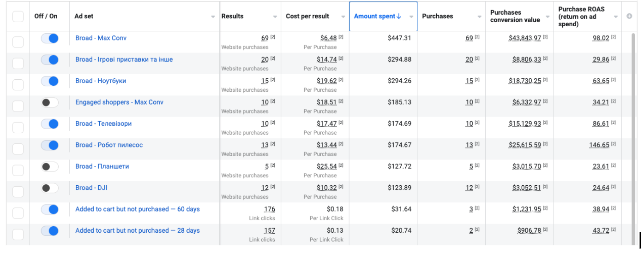Click the sort arrow in Amount spent header
Screen dimensions: 644x259
(x=399, y=16)
